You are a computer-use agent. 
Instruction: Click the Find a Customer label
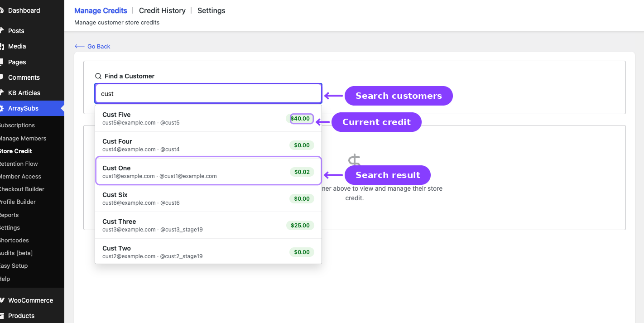[x=130, y=76]
